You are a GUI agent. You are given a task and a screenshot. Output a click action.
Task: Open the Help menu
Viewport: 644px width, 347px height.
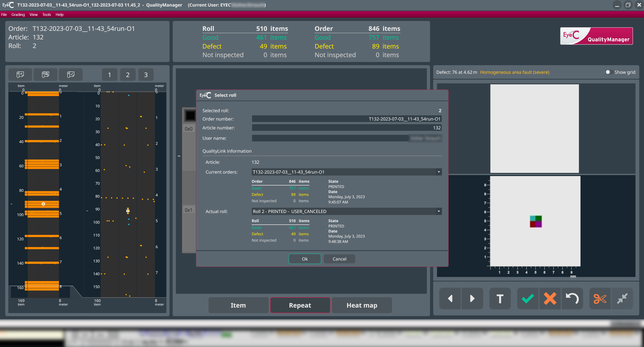60,15
